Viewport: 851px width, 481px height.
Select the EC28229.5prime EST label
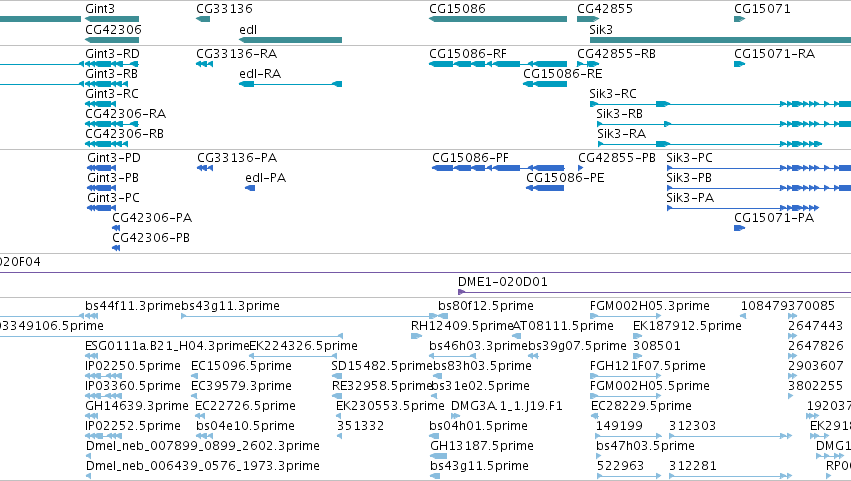(641, 407)
